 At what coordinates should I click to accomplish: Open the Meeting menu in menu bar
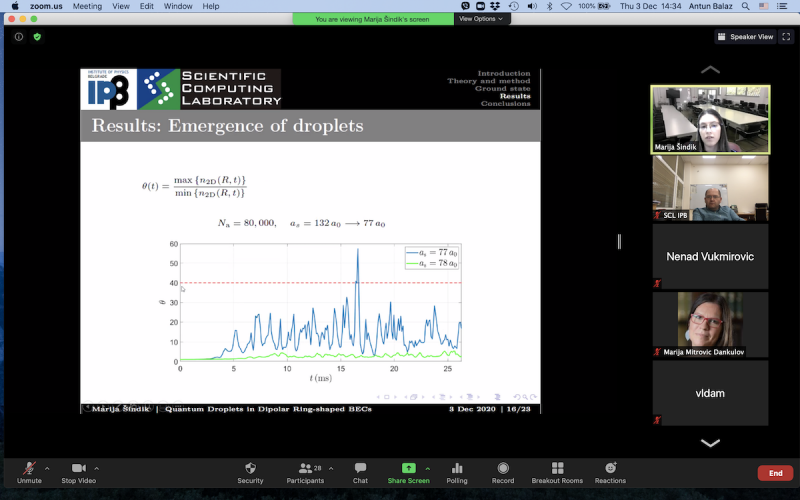click(87, 6)
